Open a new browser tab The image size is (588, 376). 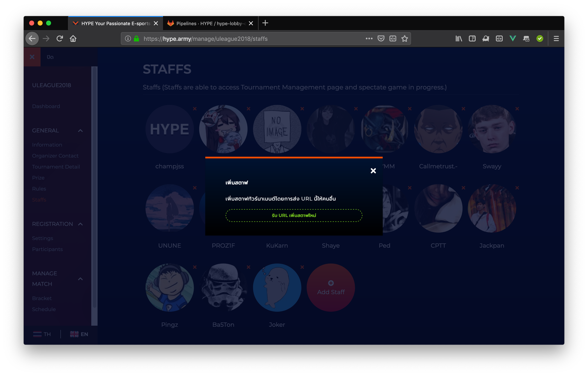265,23
